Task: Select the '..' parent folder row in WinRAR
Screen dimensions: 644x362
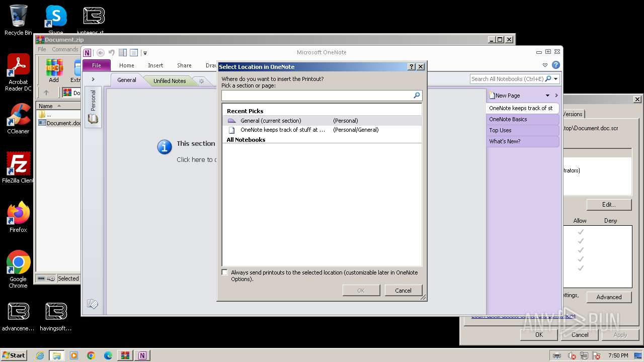Action: coord(58,115)
